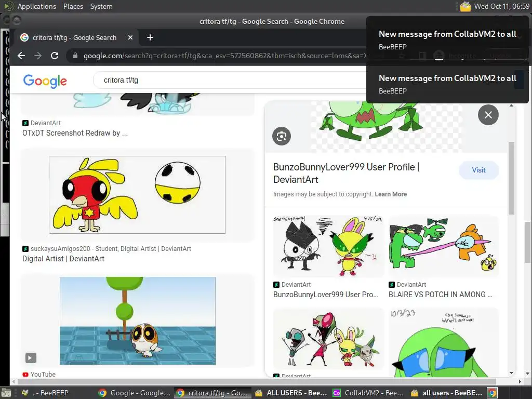Viewport: 532px width, 399px height.
Task: Switch to critora tf/tg taskbar entry
Action: click(x=212, y=393)
